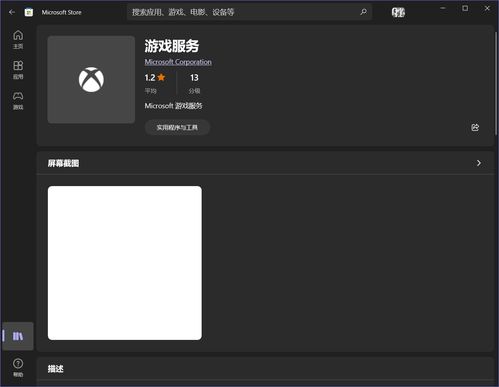This screenshot has height=387, width=499.
Task: Focus the search apps and games field
Action: pyautogui.click(x=249, y=12)
